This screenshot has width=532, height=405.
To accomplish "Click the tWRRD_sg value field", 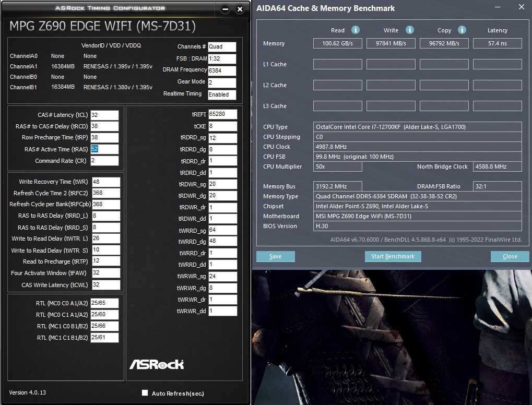I will [x=222, y=230].
